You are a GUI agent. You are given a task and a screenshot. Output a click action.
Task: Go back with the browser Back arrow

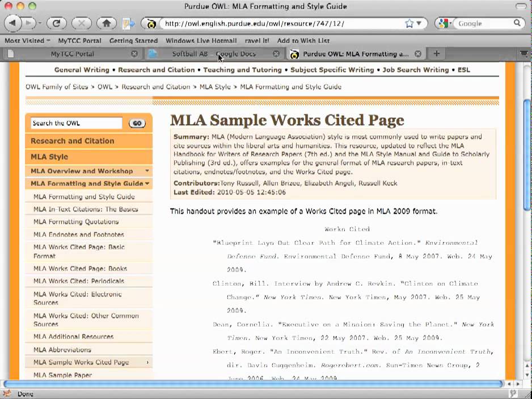pos(13,23)
